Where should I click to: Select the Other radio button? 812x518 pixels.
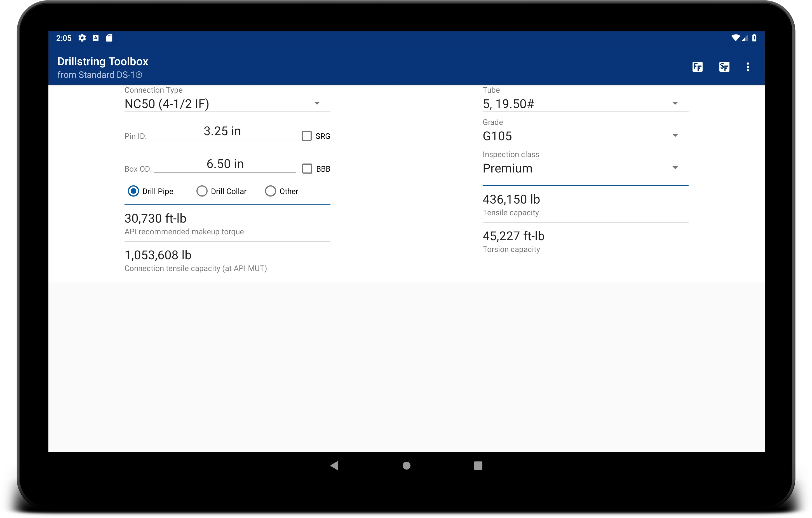270,191
